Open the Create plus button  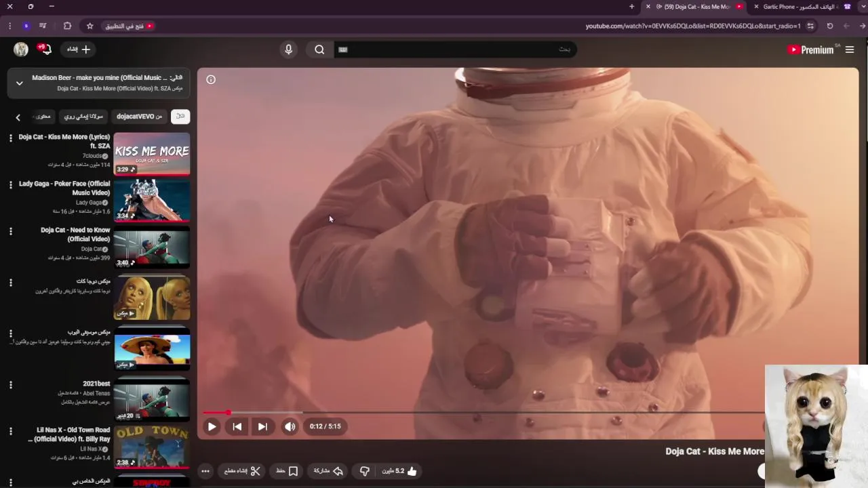[79, 49]
